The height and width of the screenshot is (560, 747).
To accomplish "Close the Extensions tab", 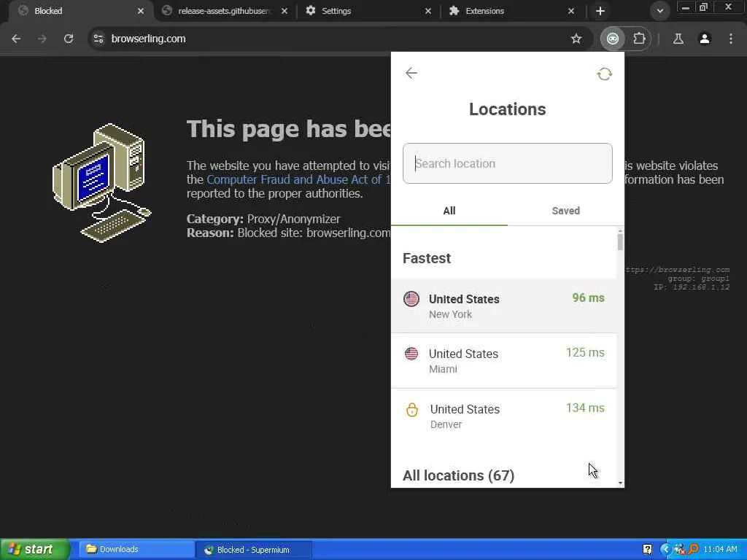I will click(571, 11).
